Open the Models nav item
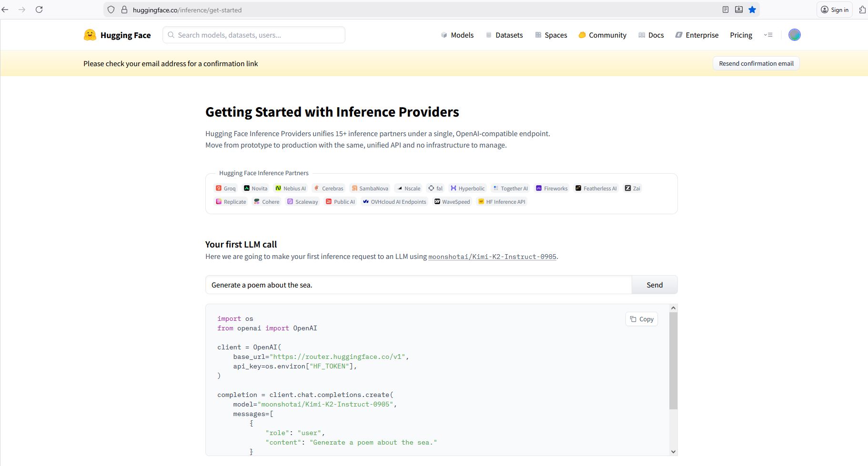Viewport: 868px width, 466px height. pyautogui.click(x=457, y=35)
